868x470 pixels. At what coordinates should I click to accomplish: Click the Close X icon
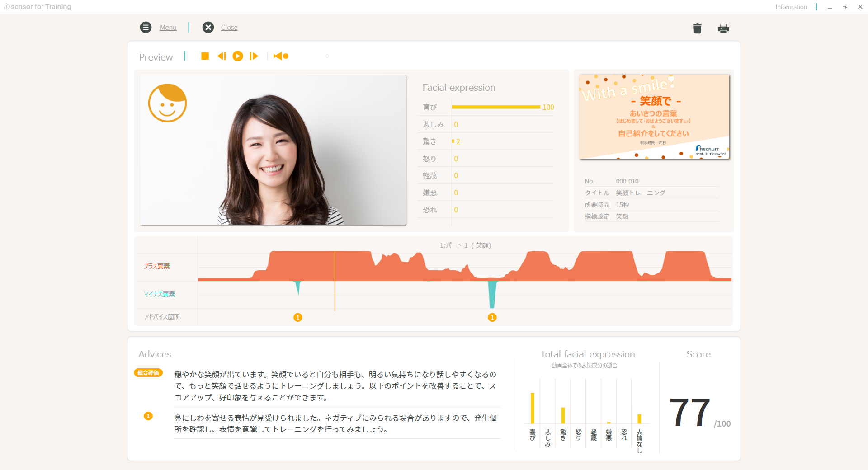click(x=208, y=28)
